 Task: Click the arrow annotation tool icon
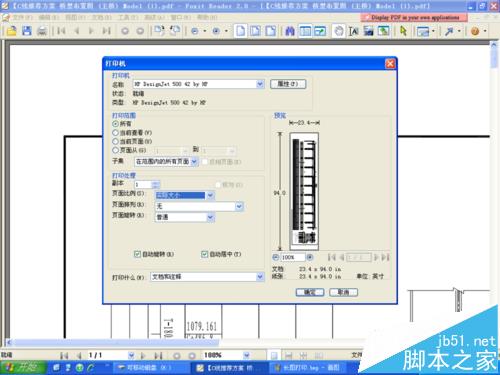(x=449, y=31)
